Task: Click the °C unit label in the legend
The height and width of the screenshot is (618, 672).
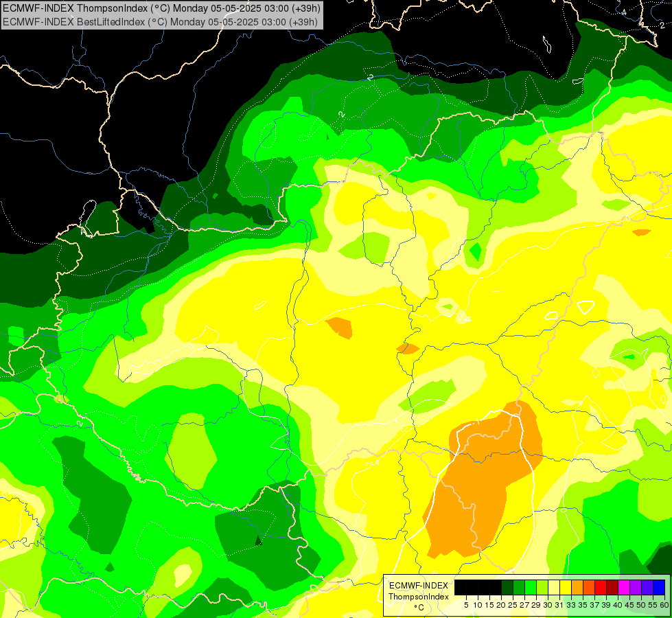Action: pos(419,608)
